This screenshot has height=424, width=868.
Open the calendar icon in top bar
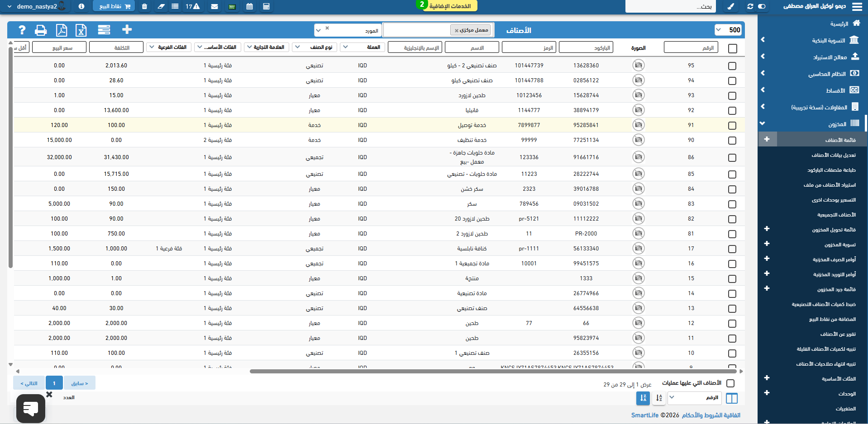[x=249, y=6]
